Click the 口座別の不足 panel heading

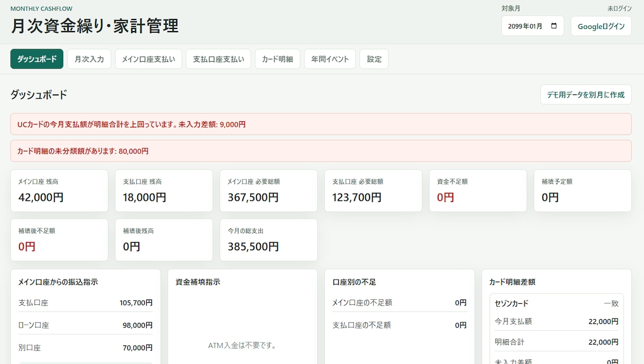coord(354,282)
